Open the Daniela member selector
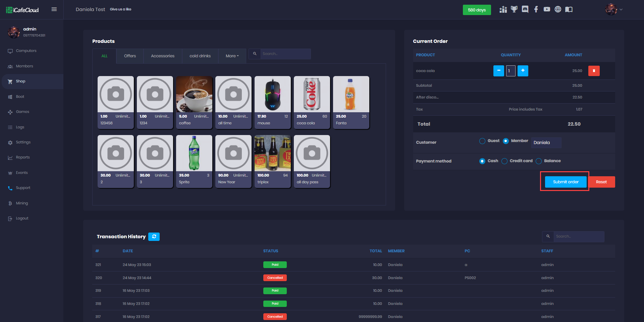This screenshot has height=322, width=644. pos(546,142)
